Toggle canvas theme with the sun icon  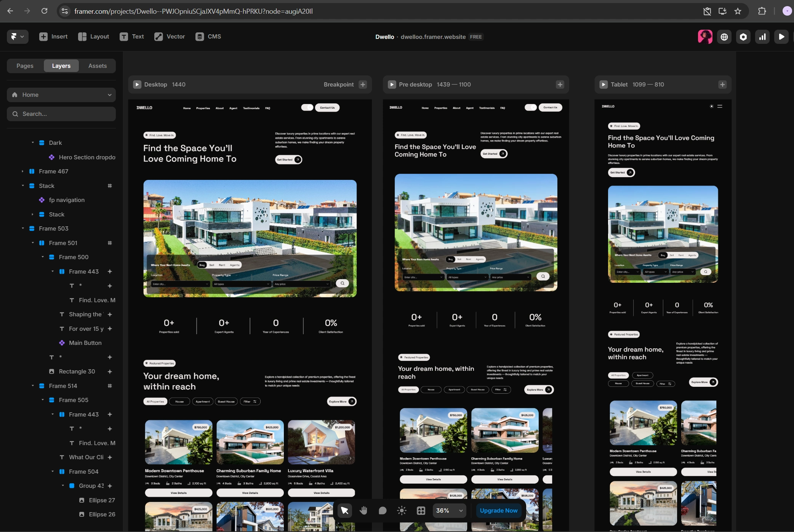401,510
